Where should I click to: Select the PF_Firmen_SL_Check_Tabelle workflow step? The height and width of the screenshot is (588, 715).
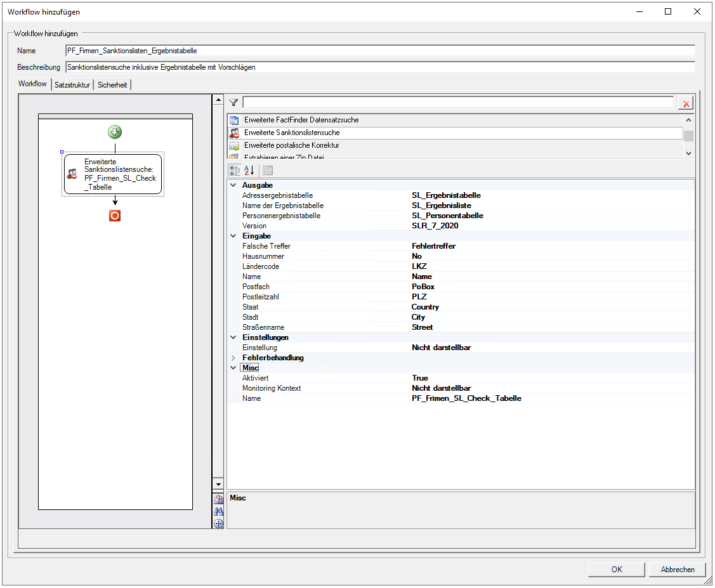coord(113,174)
